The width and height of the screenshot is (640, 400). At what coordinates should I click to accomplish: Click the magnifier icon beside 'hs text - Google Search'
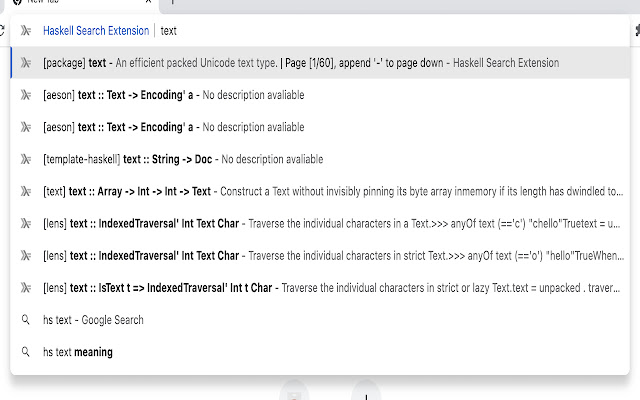tap(26, 320)
